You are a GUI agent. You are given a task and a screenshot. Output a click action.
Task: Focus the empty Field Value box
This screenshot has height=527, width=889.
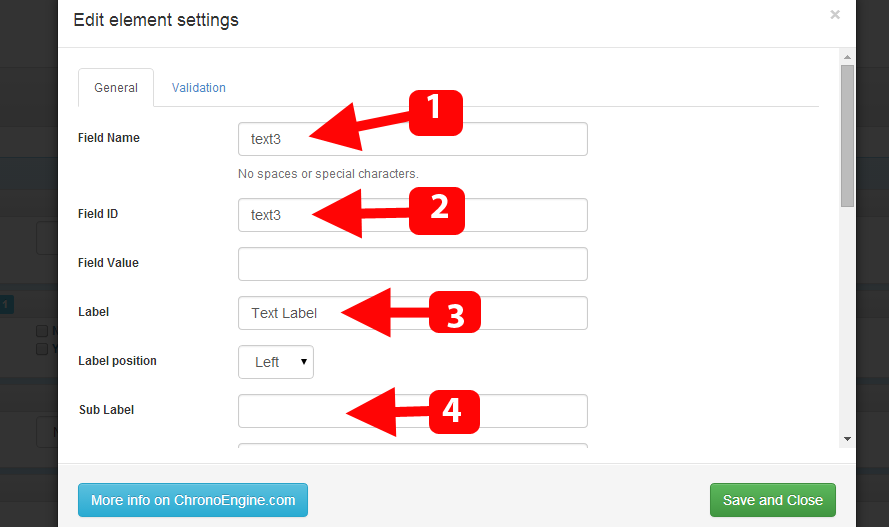tap(413, 264)
